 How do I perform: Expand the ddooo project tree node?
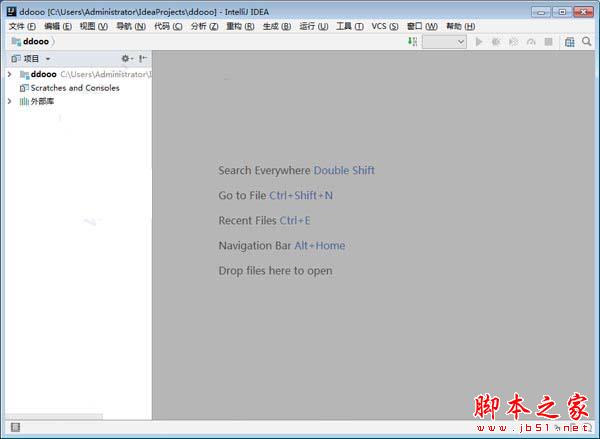[x=10, y=74]
